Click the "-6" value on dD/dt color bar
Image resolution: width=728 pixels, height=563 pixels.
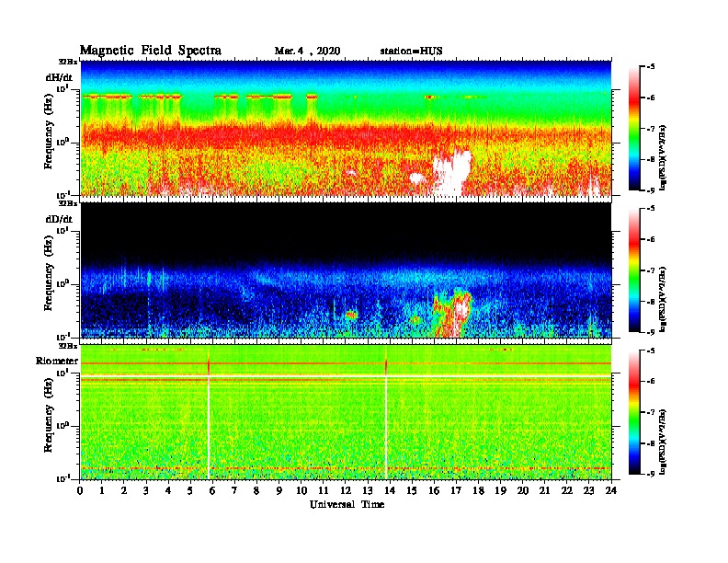tap(650, 240)
